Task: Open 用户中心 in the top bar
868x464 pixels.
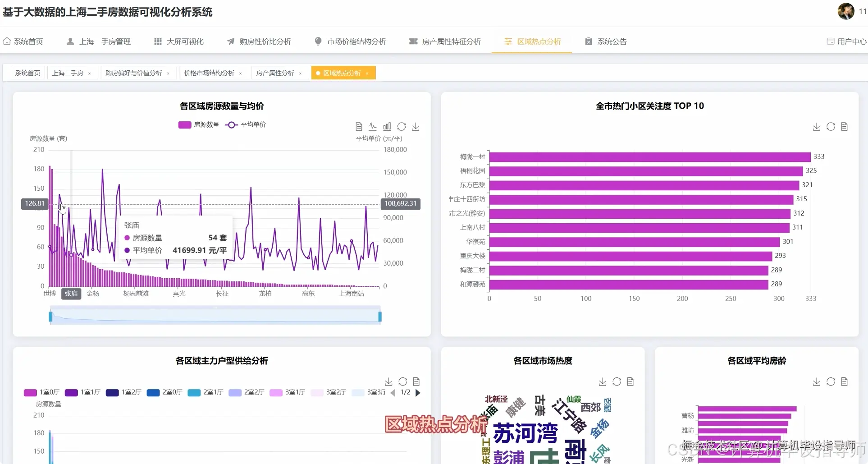Action: point(851,41)
